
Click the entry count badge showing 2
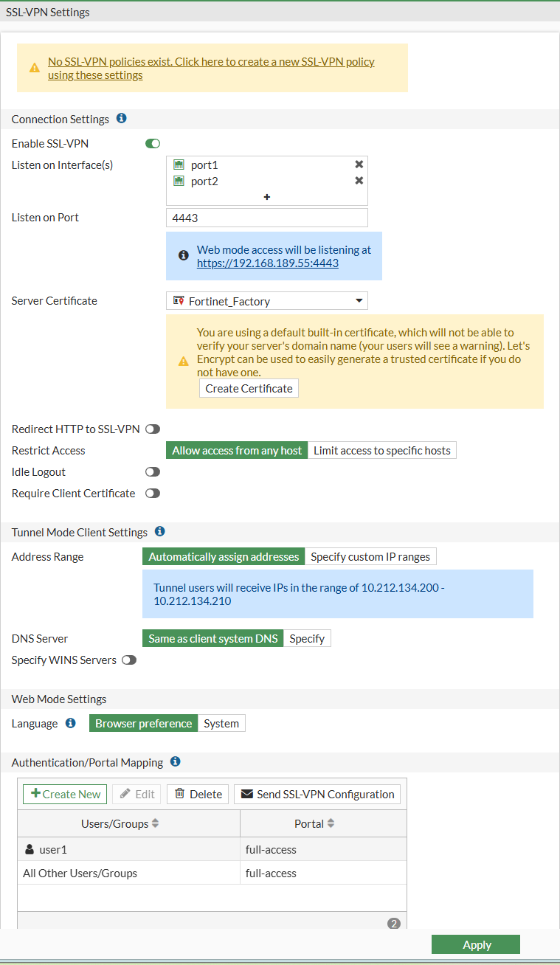pos(393,923)
